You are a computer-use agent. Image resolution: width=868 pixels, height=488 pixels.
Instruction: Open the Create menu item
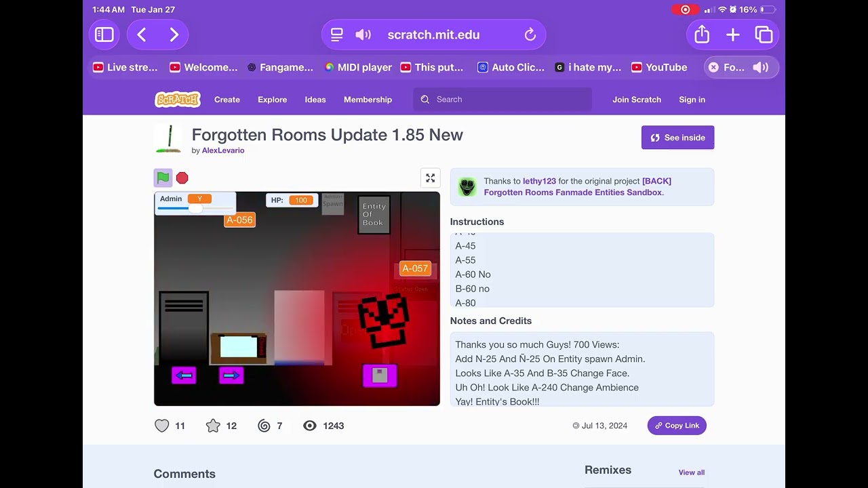click(227, 100)
